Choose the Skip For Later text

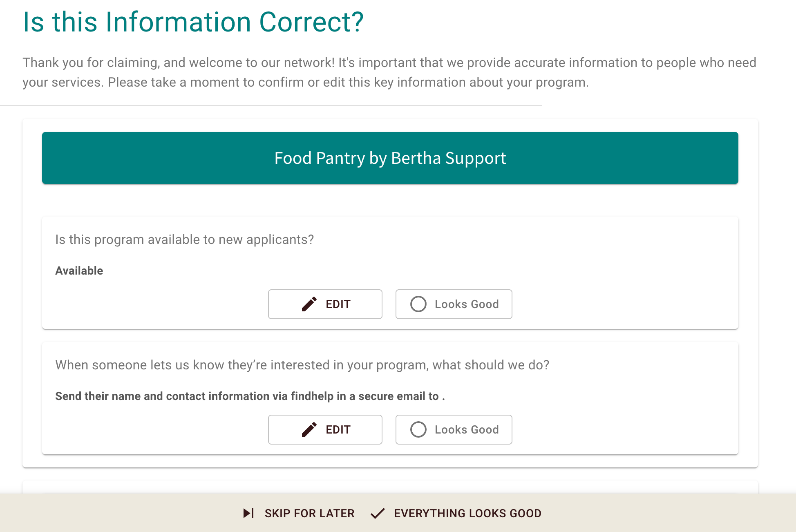tap(309, 513)
